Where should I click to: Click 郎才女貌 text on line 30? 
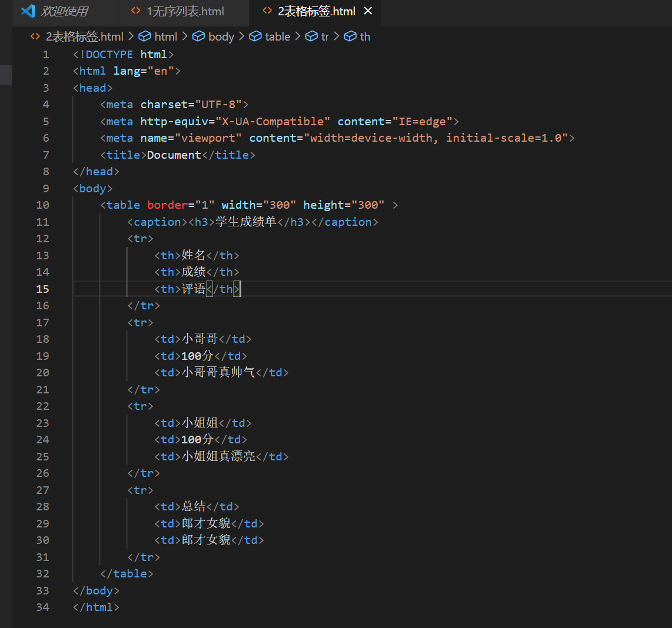point(206,540)
